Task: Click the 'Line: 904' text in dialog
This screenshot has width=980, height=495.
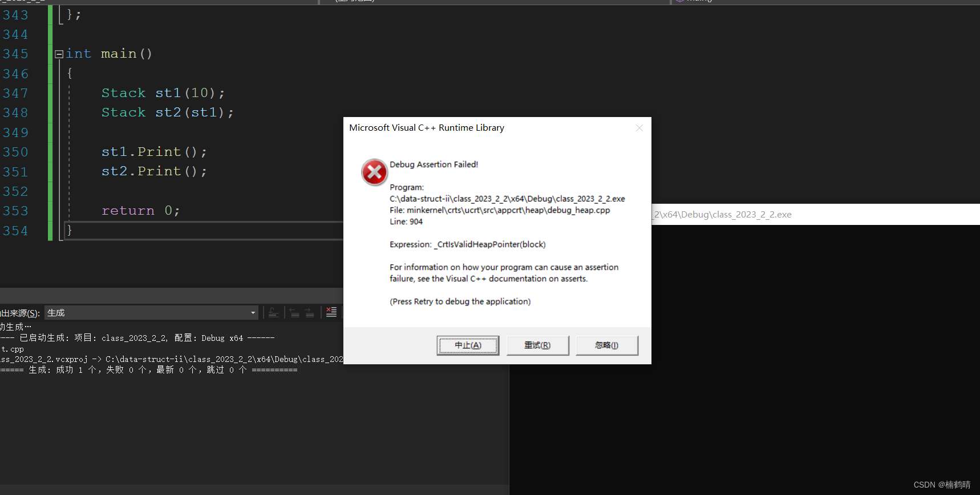Action: pos(406,222)
